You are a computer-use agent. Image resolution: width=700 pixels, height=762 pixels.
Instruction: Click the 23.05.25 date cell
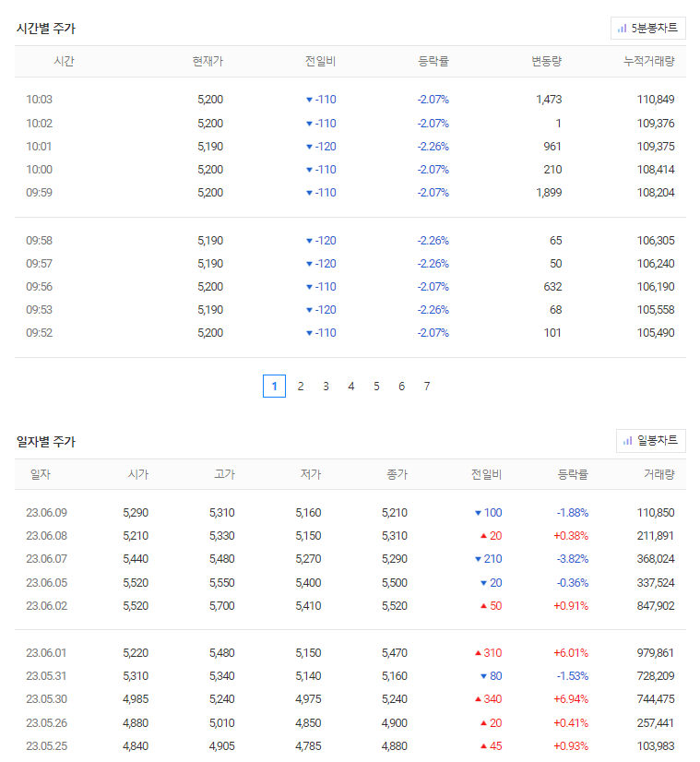pyautogui.click(x=47, y=746)
